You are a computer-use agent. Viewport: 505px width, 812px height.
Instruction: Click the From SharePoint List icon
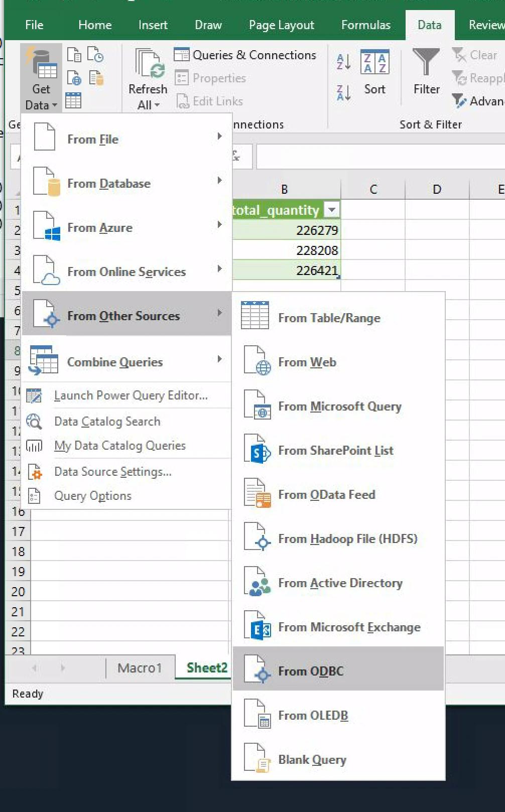257,449
